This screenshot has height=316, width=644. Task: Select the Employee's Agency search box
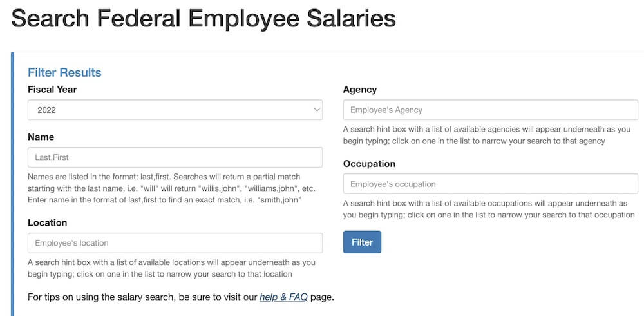[490, 110]
